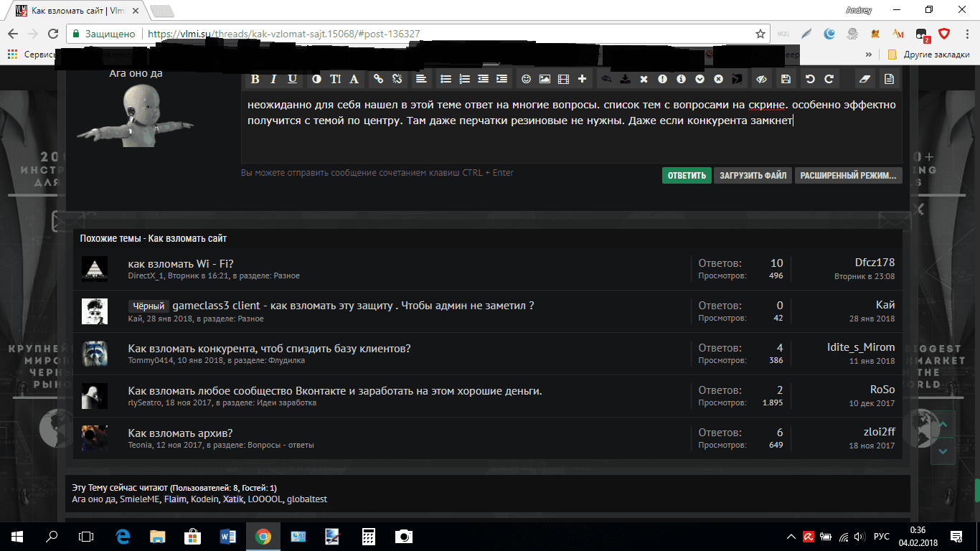Save draft with the floppy disk icon
The image size is (980, 551).
coord(786,79)
